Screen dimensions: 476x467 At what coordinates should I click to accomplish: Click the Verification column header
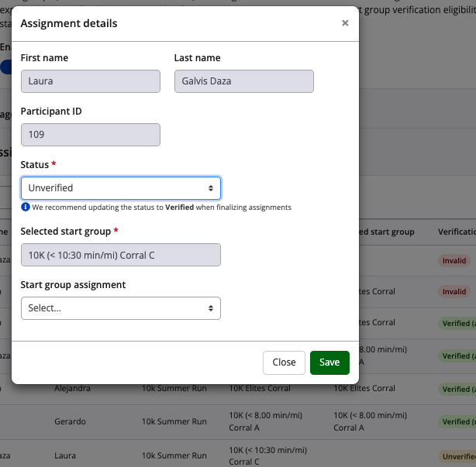point(456,232)
